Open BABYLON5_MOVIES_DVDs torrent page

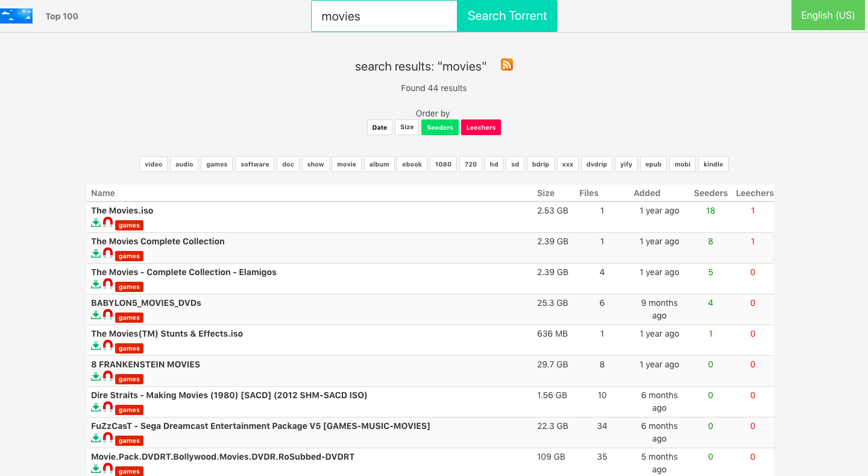(146, 303)
